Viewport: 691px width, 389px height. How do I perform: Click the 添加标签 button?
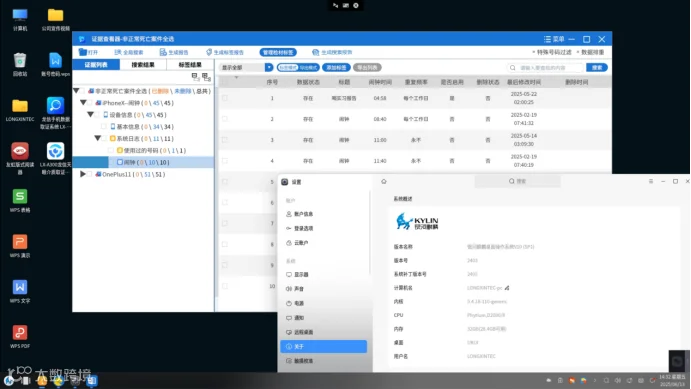click(336, 67)
